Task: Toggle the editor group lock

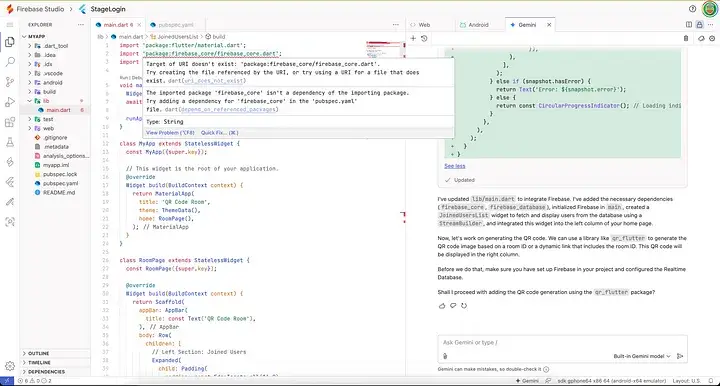Action: 699,25
